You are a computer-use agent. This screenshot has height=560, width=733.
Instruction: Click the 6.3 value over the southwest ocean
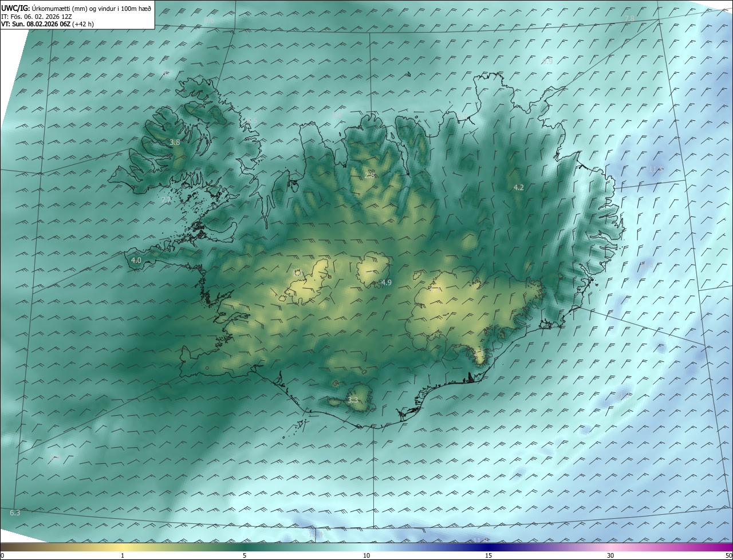click(x=15, y=512)
